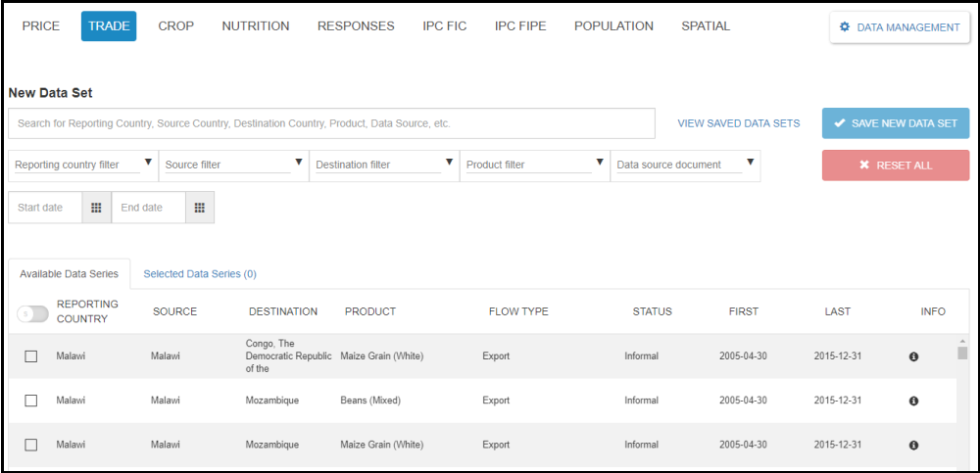The height and width of the screenshot is (473, 980).
Task: Click info icon for Mozambique Maize Grain row
Action: coord(913,445)
